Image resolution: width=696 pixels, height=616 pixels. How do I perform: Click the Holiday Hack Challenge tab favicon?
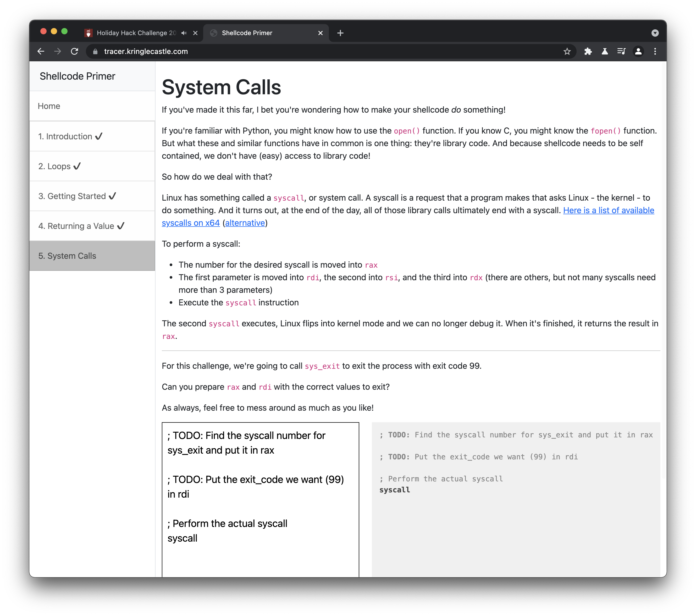click(x=88, y=33)
